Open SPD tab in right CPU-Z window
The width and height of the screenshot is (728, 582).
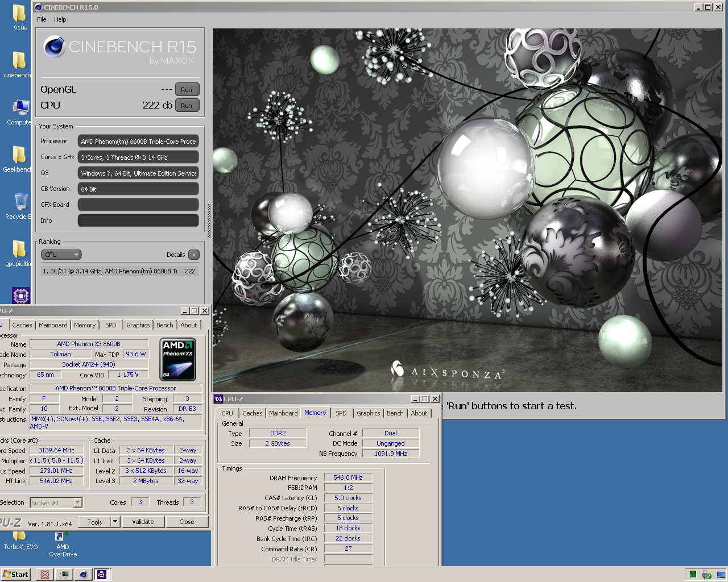[341, 413]
